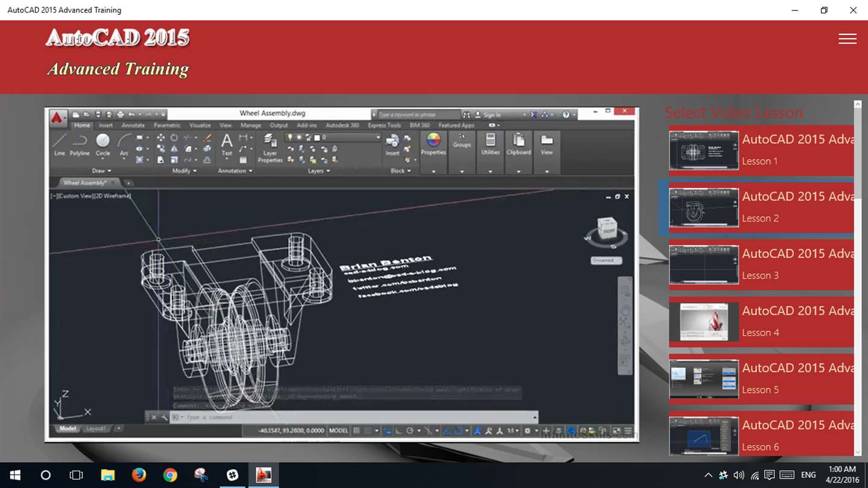Open the Unnamed view dropdown under ViewCube
868x488 pixels.
coord(606,260)
